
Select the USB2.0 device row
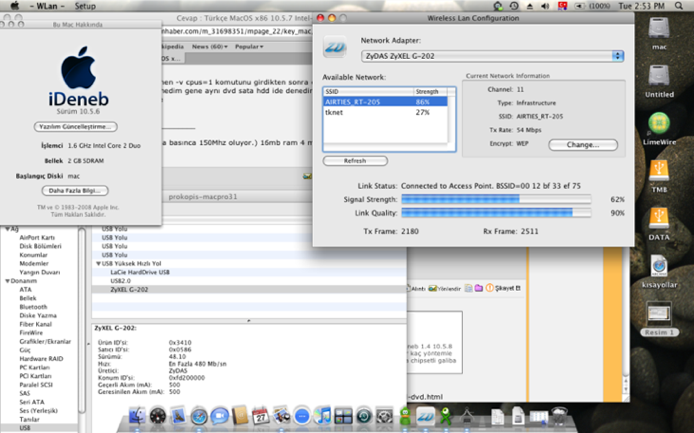[249, 281]
